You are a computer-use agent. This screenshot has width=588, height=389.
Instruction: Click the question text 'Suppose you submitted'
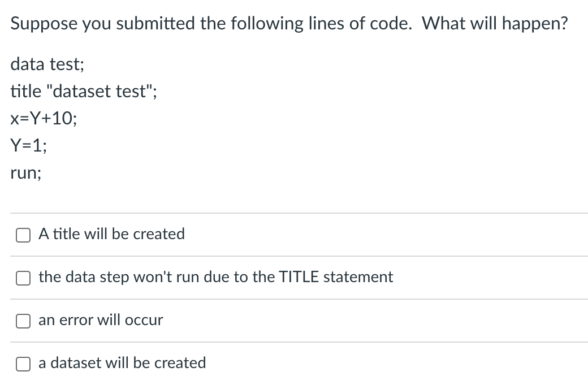[102, 24]
